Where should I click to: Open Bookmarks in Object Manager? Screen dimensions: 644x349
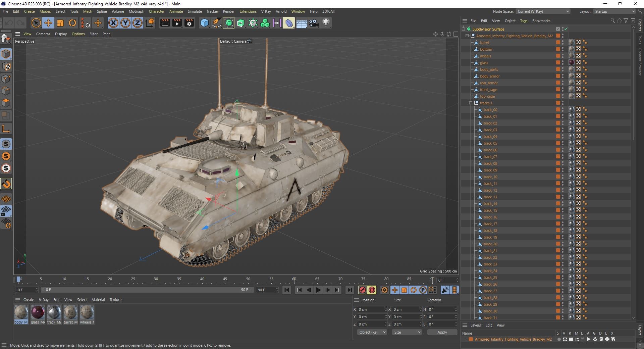click(x=541, y=21)
